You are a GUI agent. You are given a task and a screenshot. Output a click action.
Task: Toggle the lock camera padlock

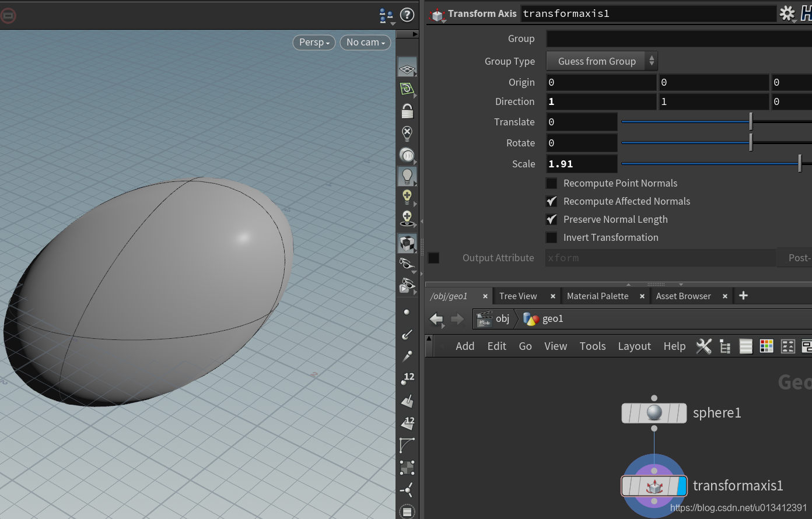click(407, 111)
